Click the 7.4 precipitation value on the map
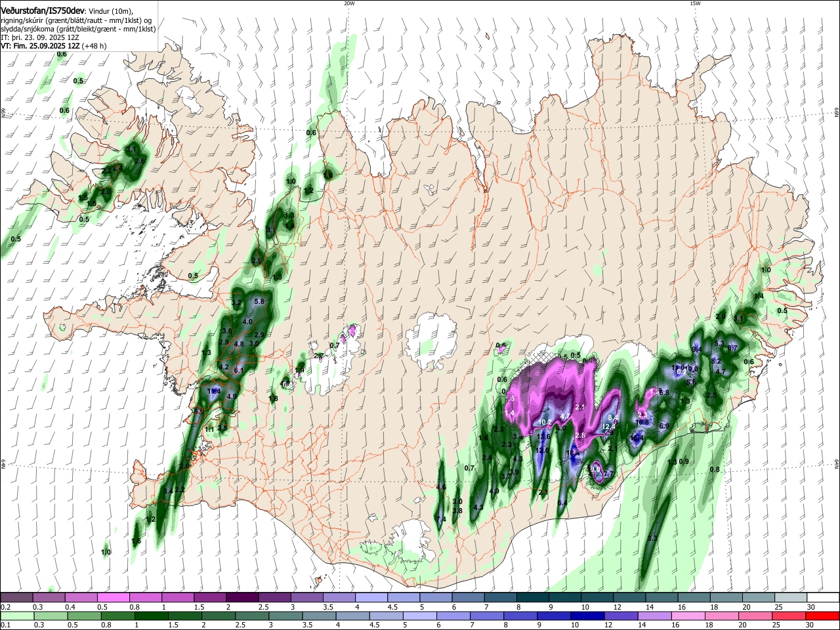Screen dimensions: 840x630 [x=440, y=519]
